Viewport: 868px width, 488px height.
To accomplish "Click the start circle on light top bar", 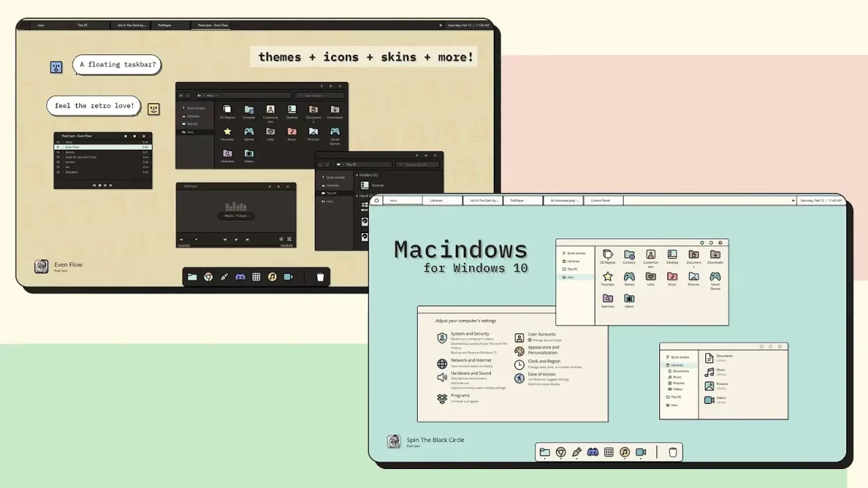I will click(377, 201).
